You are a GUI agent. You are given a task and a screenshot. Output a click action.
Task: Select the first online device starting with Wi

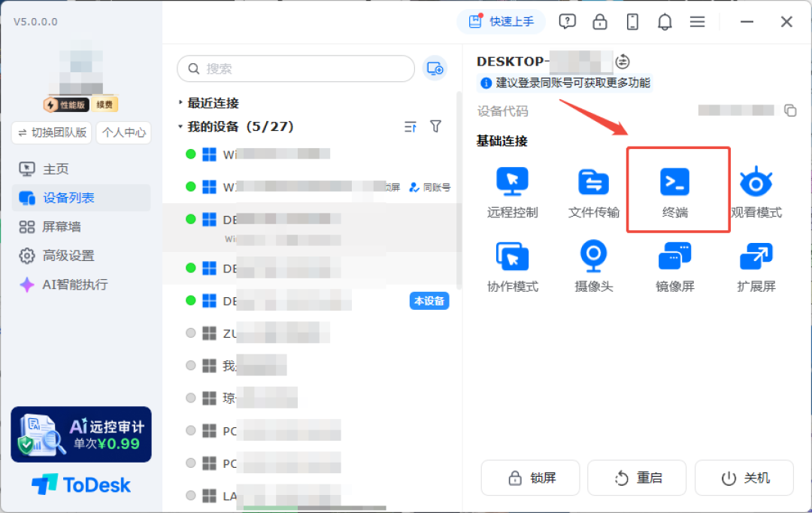tap(311, 154)
